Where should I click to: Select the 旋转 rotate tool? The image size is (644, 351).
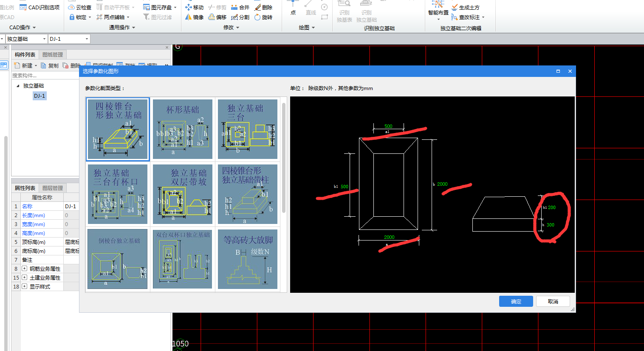[x=263, y=17]
